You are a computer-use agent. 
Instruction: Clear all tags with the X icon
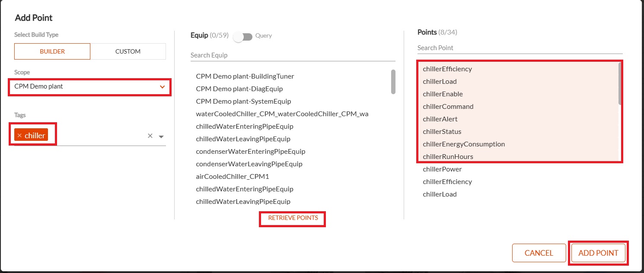(x=150, y=136)
